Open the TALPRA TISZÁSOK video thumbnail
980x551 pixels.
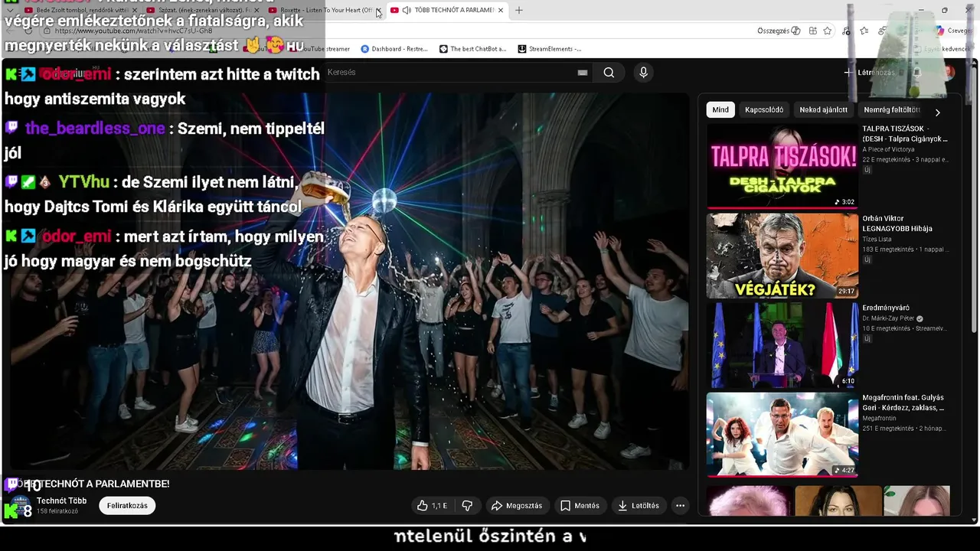[782, 166]
